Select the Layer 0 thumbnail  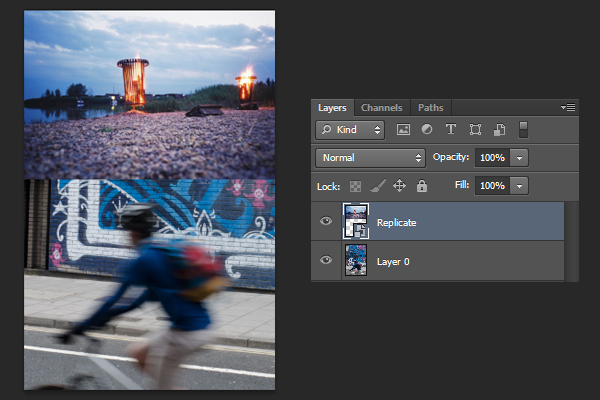point(356,260)
